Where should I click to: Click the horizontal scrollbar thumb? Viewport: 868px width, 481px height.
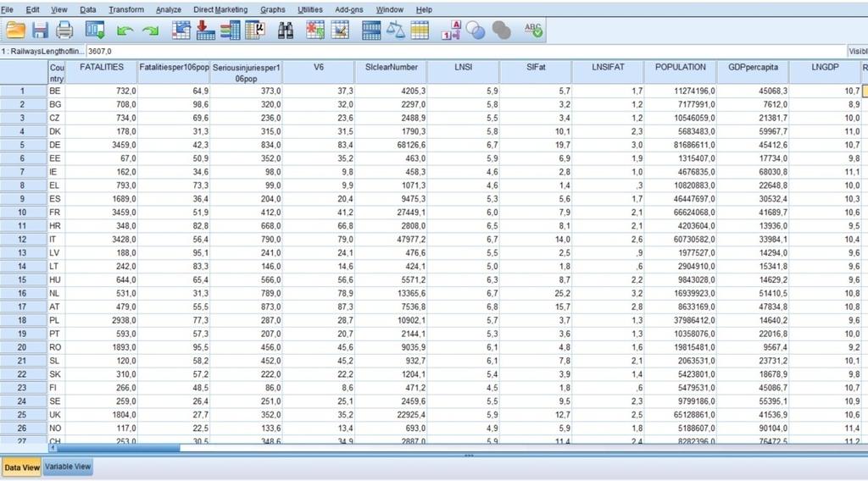tap(118, 448)
